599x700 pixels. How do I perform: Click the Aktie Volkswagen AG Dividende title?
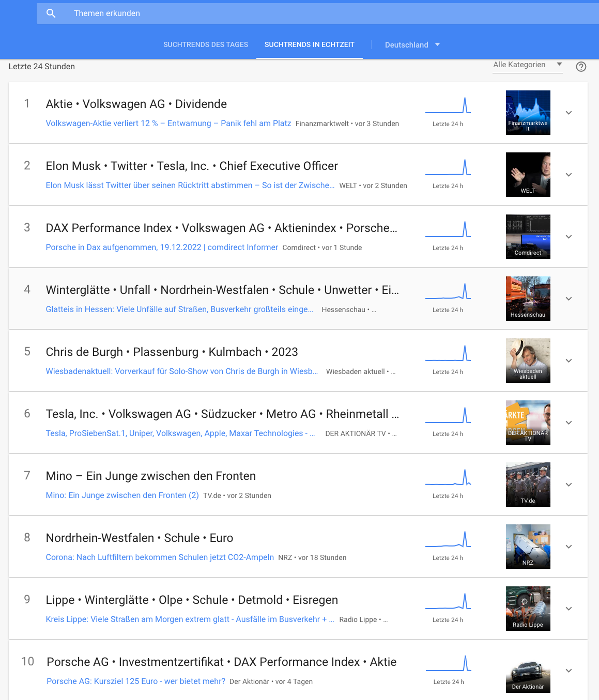[136, 104]
